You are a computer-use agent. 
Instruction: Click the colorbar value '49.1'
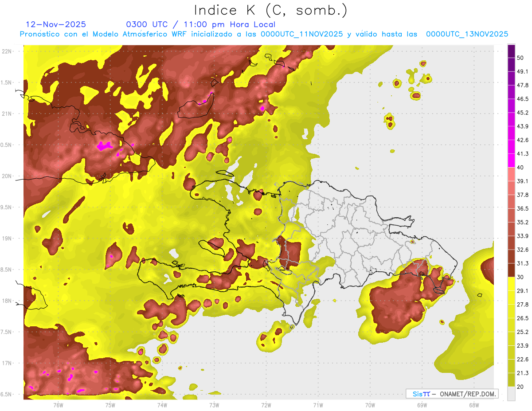click(x=523, y=71)
